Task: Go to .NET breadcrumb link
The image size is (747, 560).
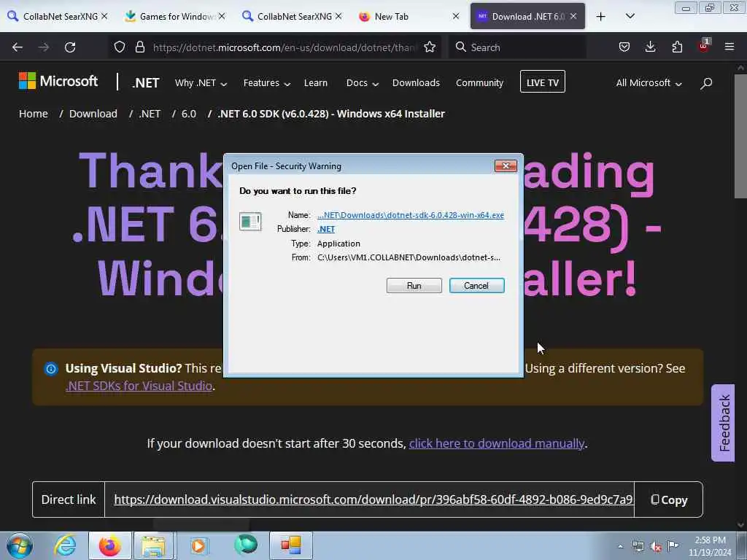Action: point(150,114)
